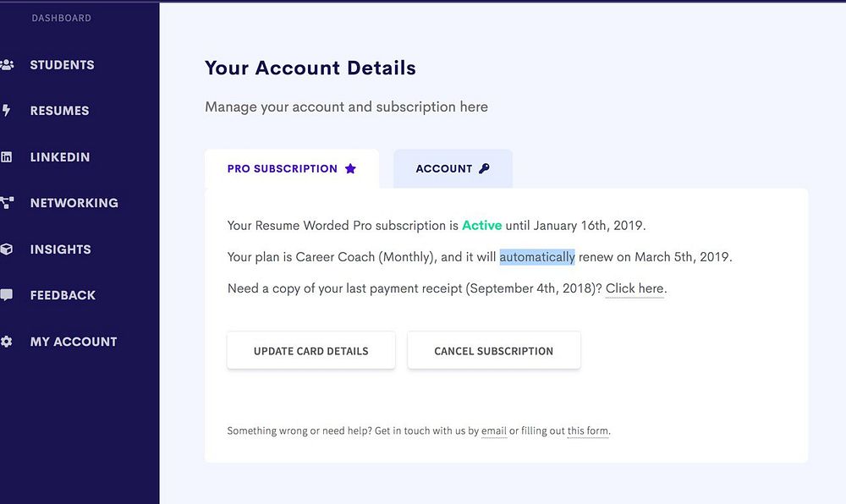Switch to the Account tab
This screenshot has height=504, width=846.
point(453,169)
